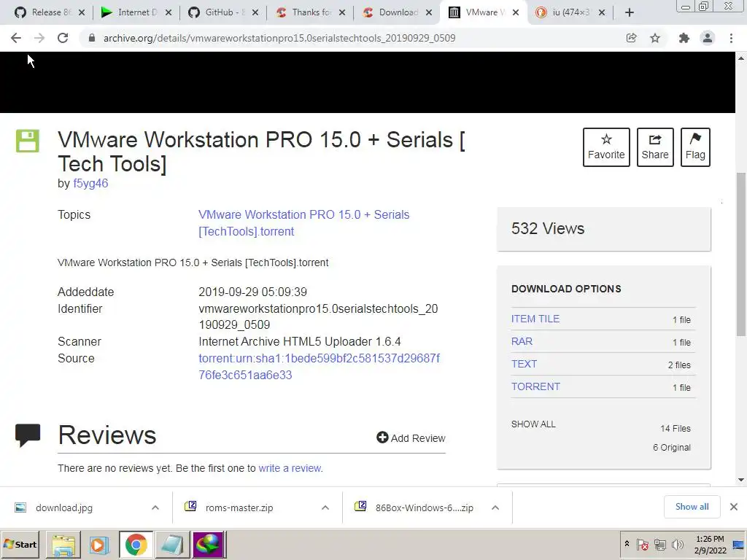Flag this archive item
The width and height of the screenshot is (747, 560).
coord(695,147)
